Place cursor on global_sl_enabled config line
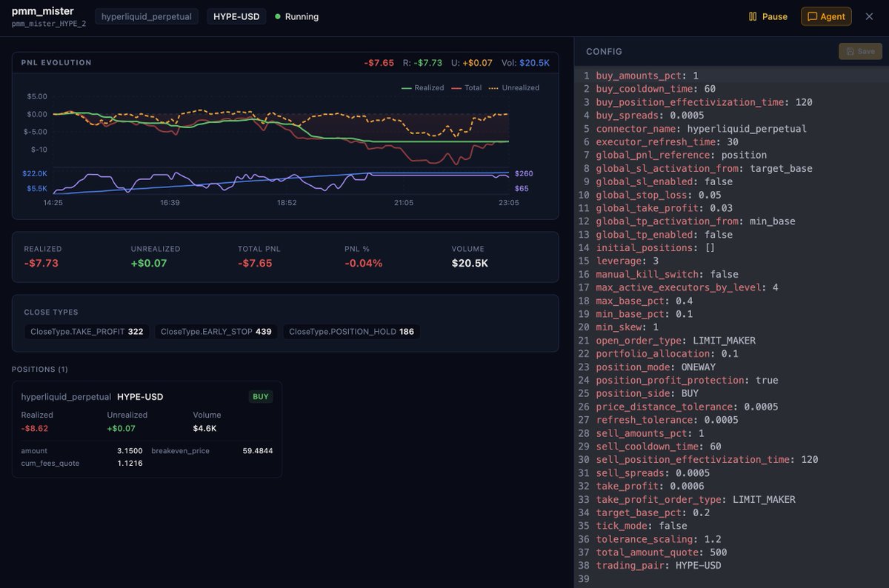 (664, 181)
